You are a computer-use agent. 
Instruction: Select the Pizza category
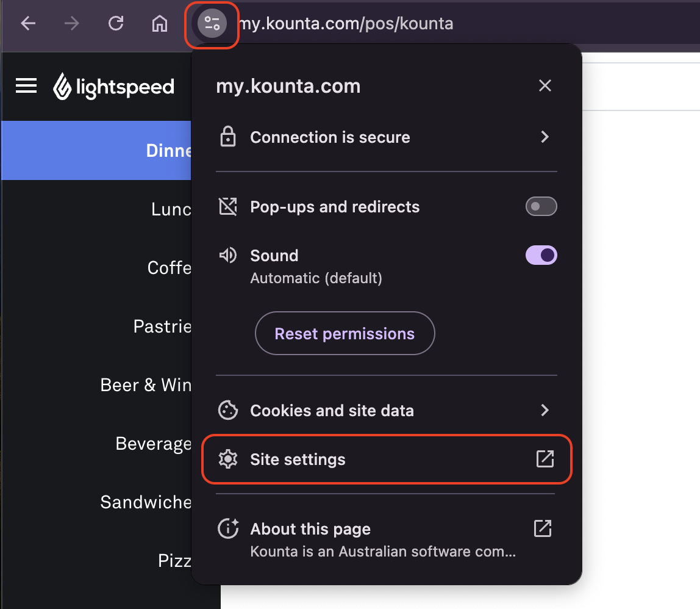pos(96,561)
